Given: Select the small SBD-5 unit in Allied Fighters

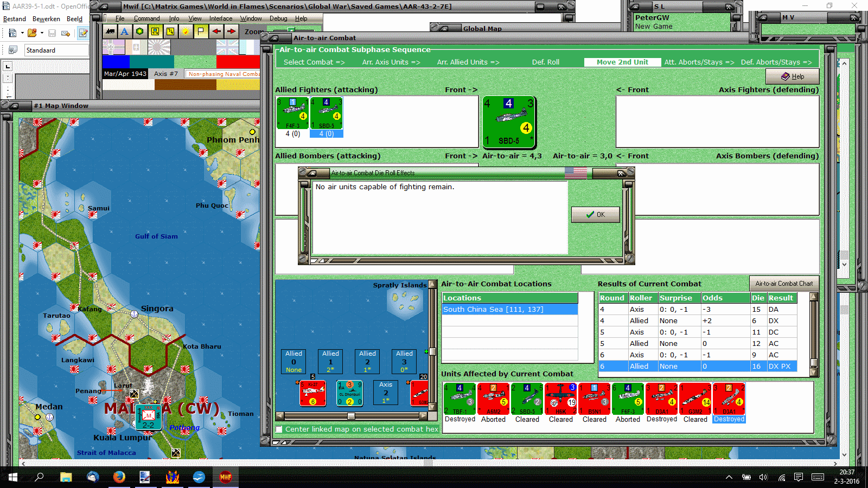Looking at the screenshot, I should click(x=326, y=113).
